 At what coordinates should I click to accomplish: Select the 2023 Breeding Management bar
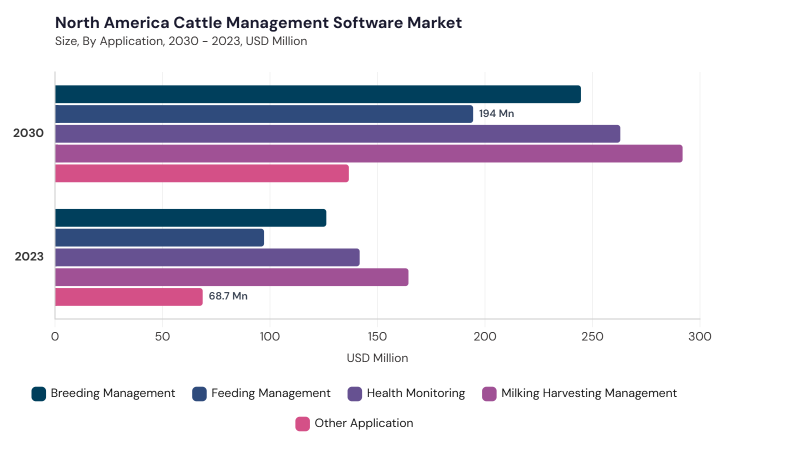191,218
